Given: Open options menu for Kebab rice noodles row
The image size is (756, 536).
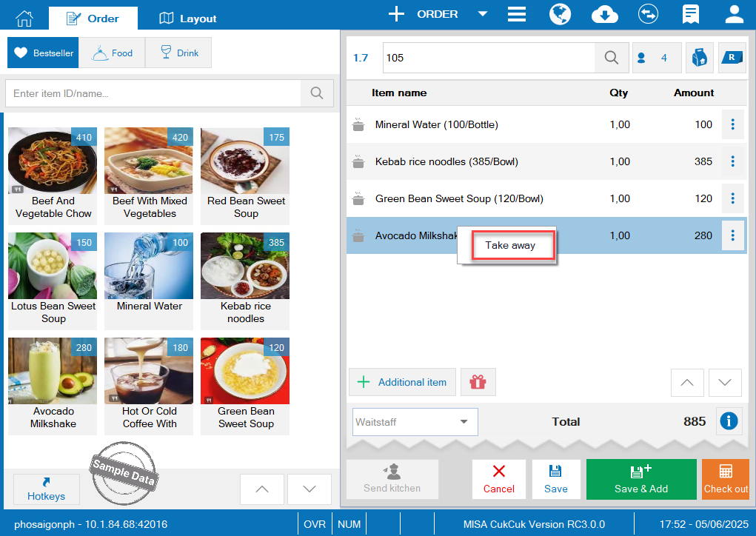Looking at the screenshot, I should pos(733,161).
